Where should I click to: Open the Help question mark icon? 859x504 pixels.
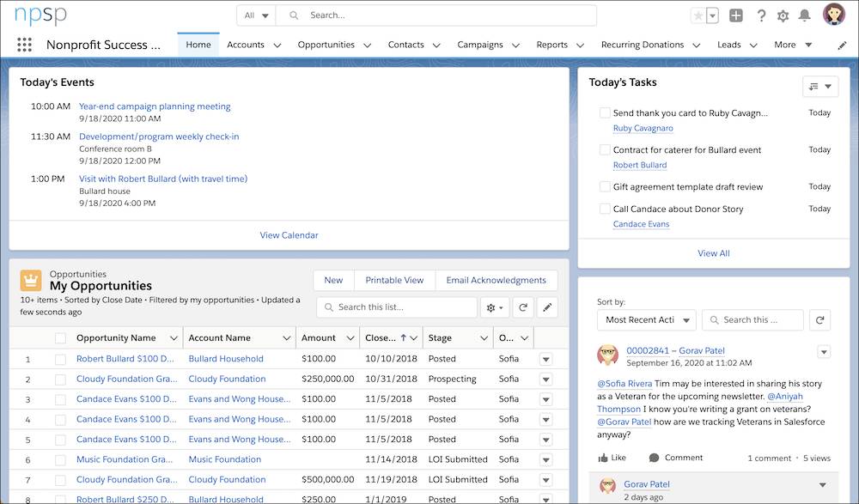click(761, 15)
